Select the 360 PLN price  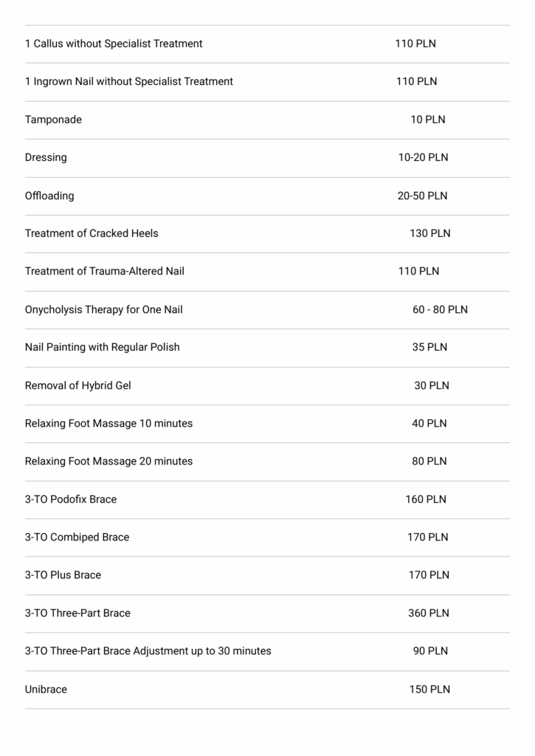(429, 613)
